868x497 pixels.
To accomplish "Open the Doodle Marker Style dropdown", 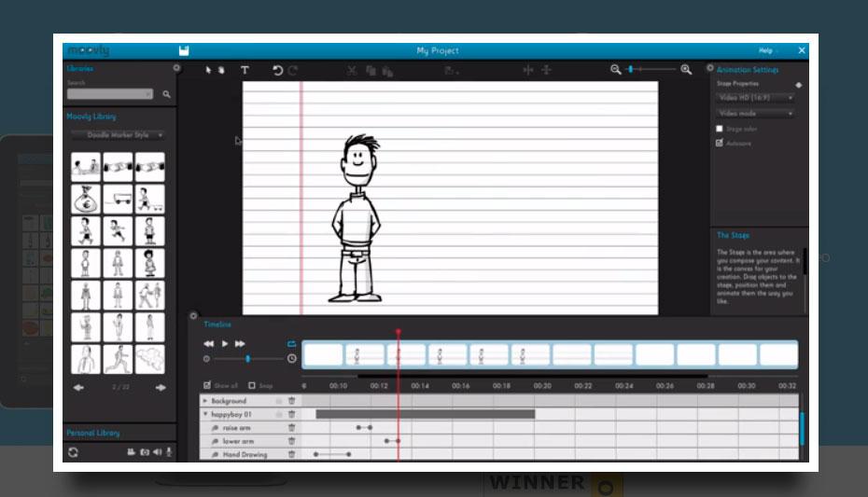I will pyautogui.click(x=118, y=135).
